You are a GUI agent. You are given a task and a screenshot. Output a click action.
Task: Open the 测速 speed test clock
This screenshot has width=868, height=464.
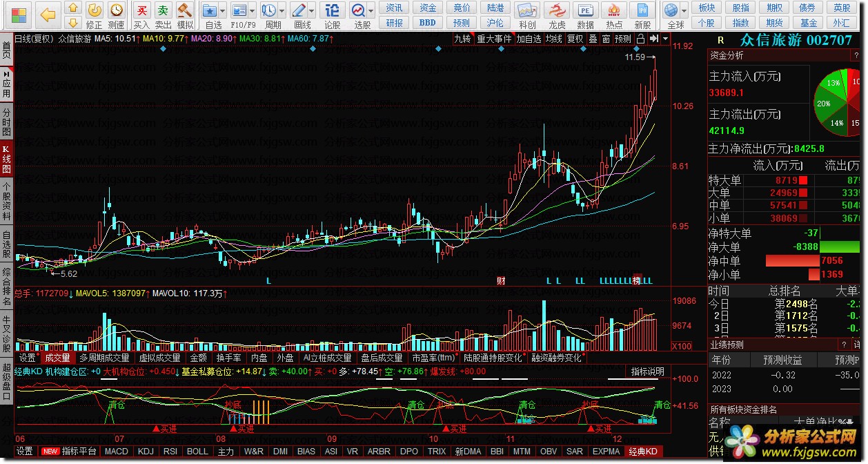[117, 14]
